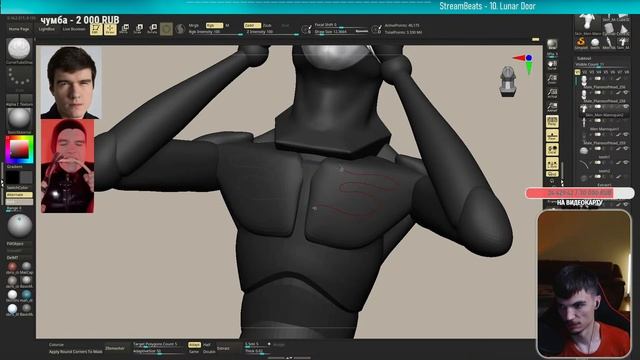
Task: Expand the Subtool panel header
Action: tap(602, 58)
